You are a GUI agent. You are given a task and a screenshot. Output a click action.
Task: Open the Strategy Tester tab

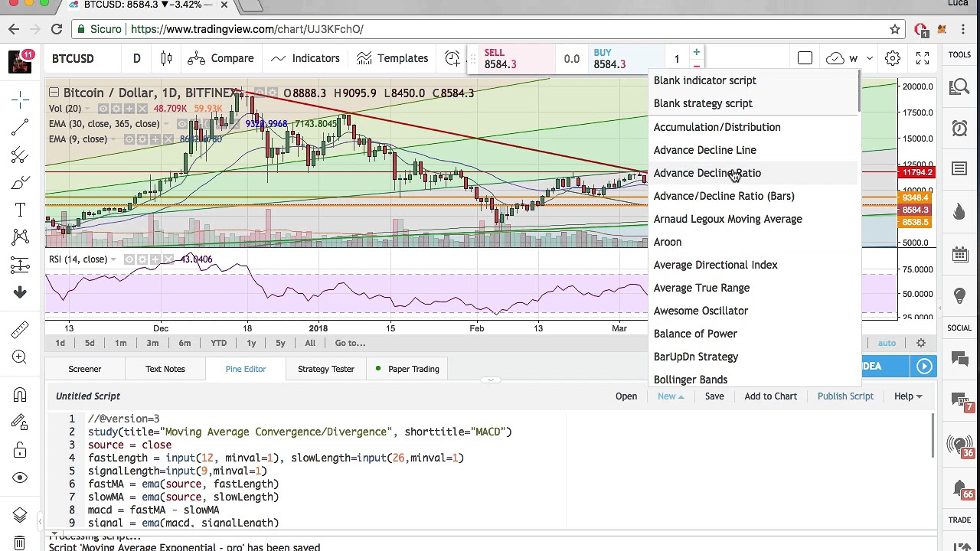(326, 369)
